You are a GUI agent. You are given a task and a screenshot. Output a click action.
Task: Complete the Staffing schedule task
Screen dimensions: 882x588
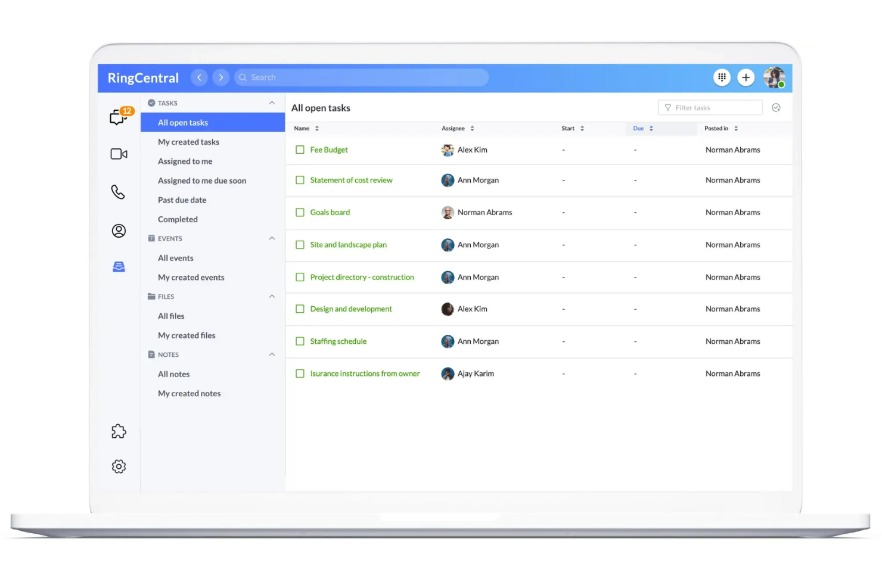coord(300,341)
